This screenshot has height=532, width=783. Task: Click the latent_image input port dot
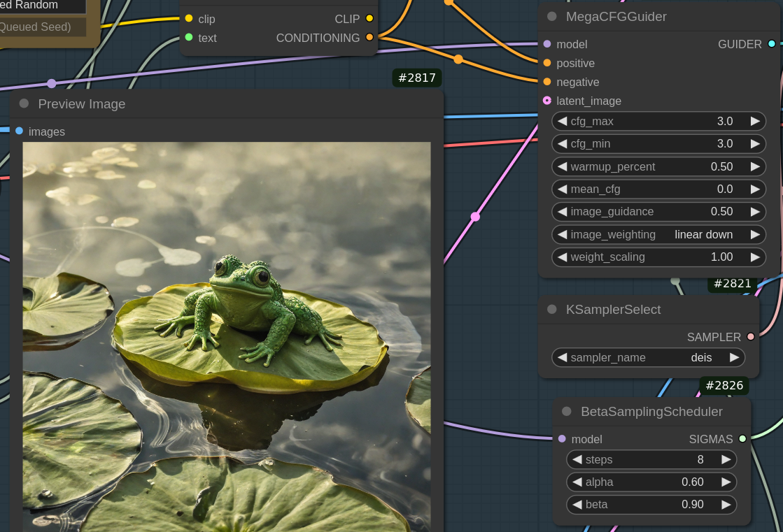[x=547, y=101]
